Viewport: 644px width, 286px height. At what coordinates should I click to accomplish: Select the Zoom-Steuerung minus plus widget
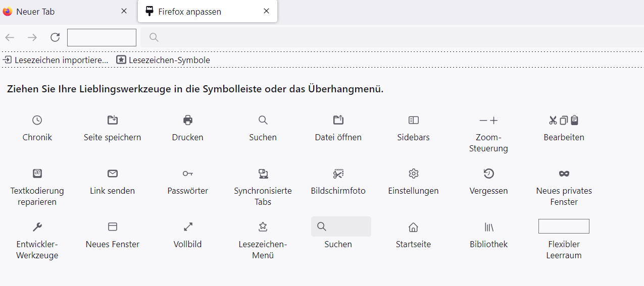(x=488, y=121)
